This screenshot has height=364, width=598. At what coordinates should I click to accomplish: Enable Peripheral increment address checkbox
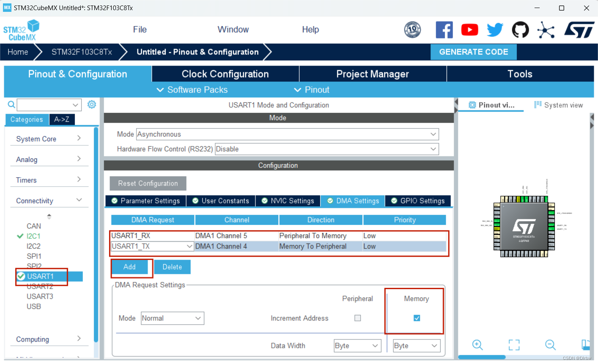[358, 318]
